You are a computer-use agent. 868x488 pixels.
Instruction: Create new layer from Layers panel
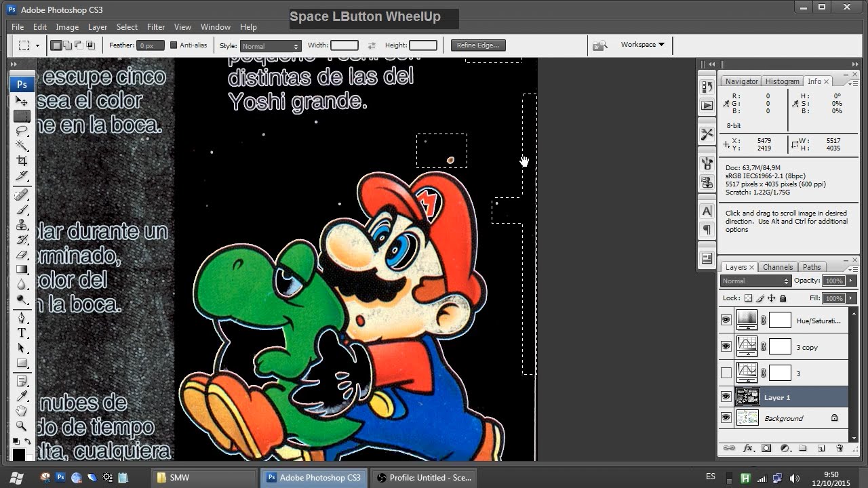[x=821, y=448]
